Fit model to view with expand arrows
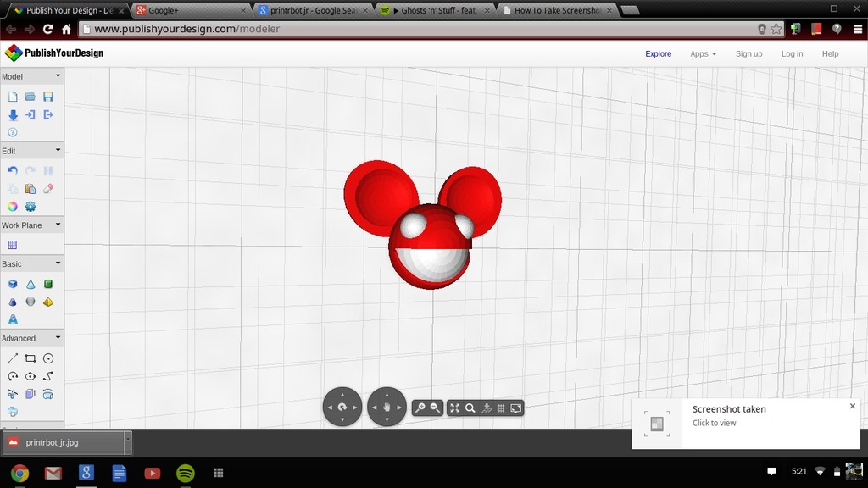Viewport: 868px width, 488px height. click(x=455, y=408)
